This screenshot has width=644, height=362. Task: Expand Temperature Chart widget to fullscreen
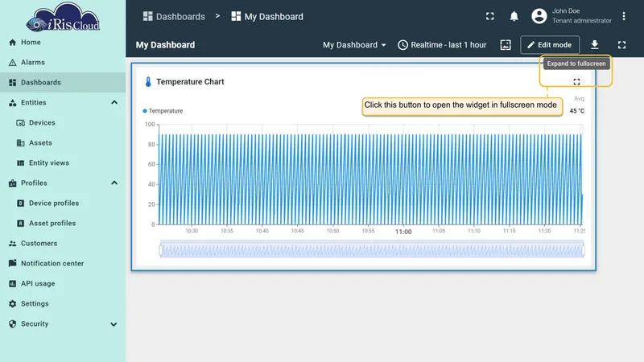576,82
